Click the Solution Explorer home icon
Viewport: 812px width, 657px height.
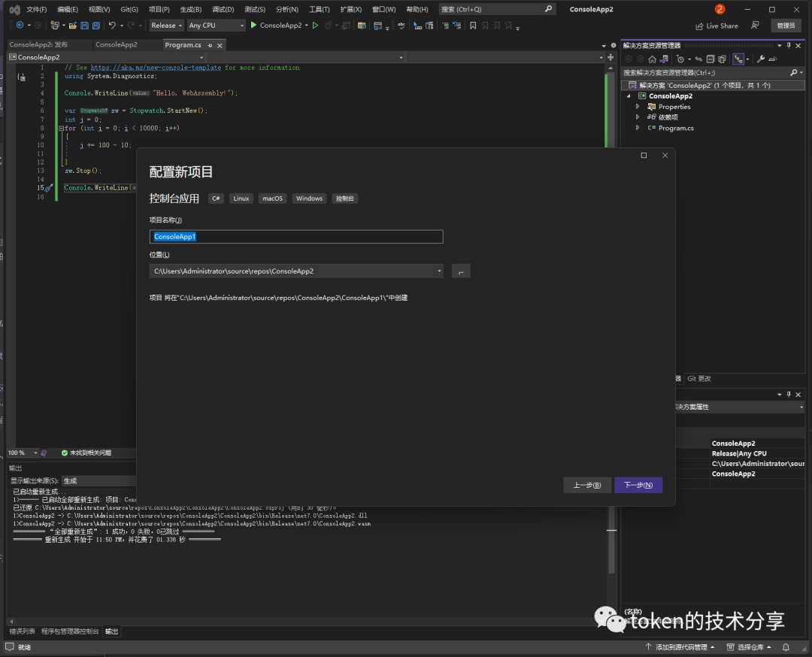click(653, 59)
